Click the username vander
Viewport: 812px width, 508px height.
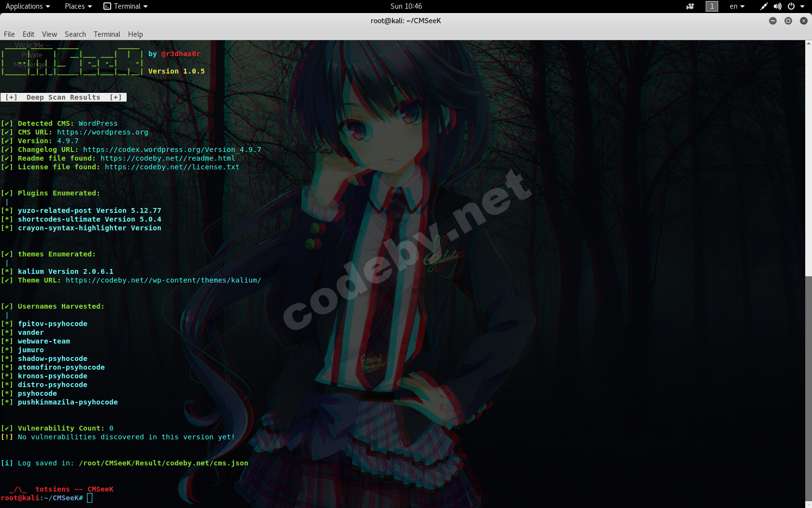[x=31, y=332]
